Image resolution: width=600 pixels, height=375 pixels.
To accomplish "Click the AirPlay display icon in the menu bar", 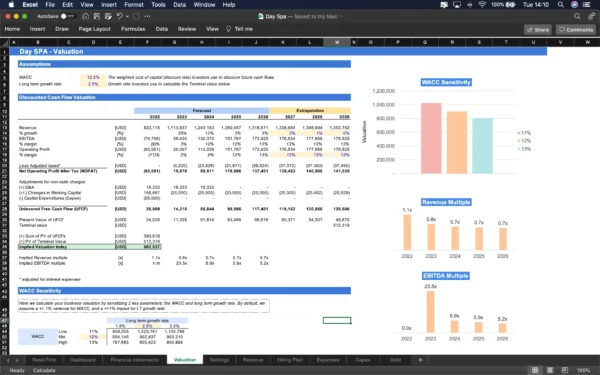I will tap(457, 5).
